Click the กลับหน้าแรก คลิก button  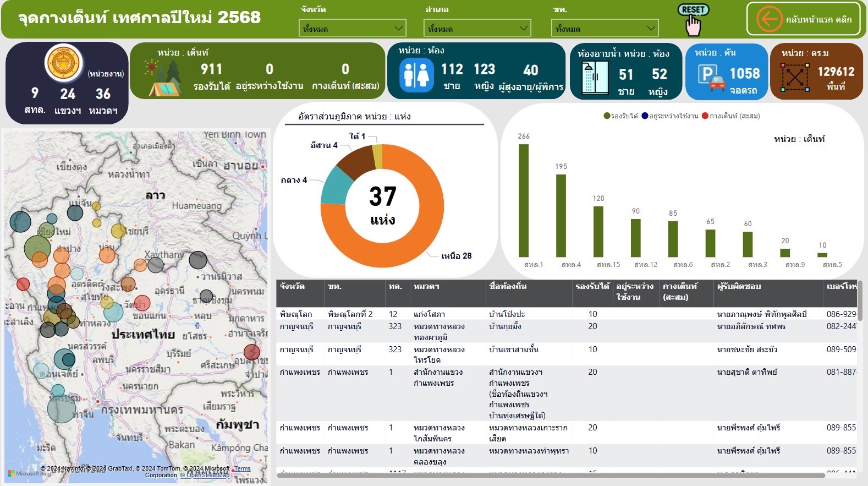tap(818, 19)
